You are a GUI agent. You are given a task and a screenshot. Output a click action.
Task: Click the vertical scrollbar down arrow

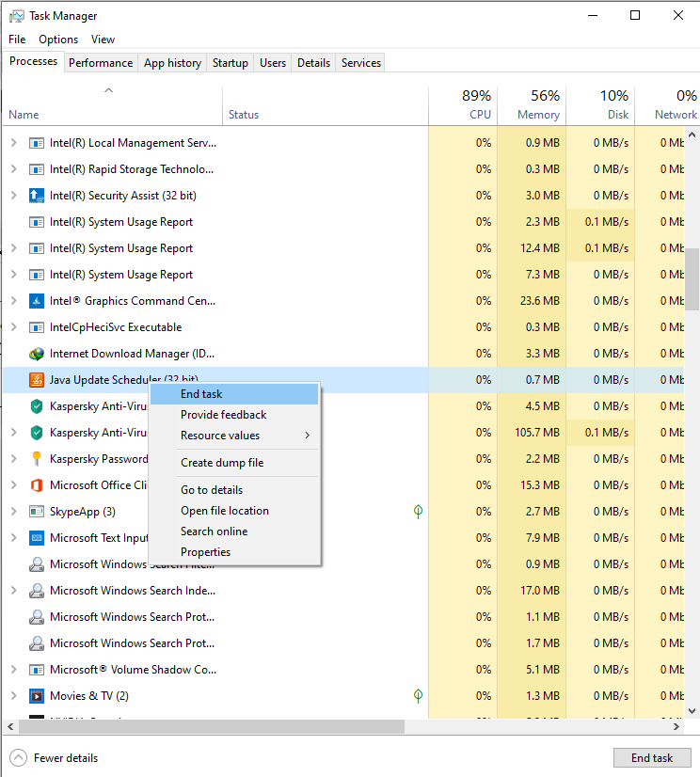pos(692,711)
